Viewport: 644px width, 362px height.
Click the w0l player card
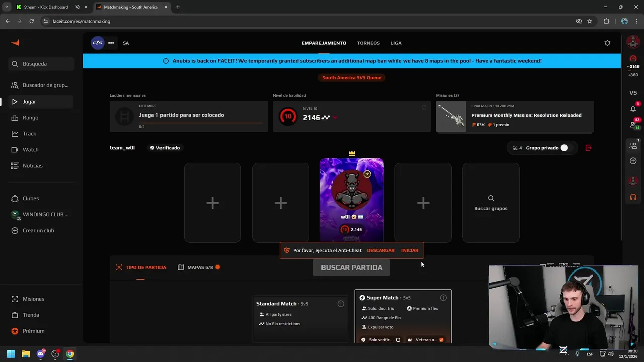point(352,200)
